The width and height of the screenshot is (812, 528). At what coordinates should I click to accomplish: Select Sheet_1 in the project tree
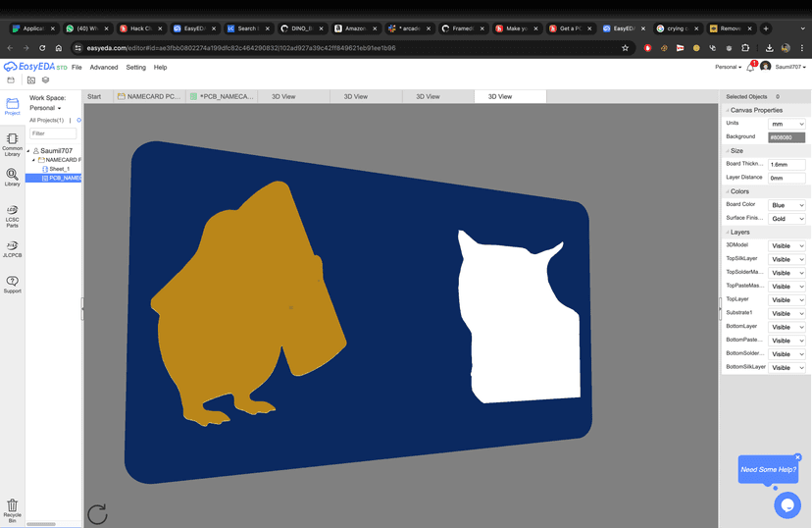[x=59, y=169]
